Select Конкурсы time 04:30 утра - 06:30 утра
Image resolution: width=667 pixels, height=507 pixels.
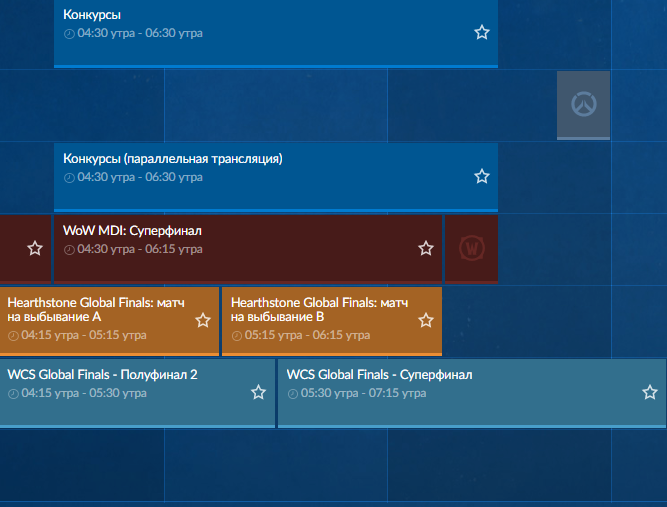(x=140, y=33)
